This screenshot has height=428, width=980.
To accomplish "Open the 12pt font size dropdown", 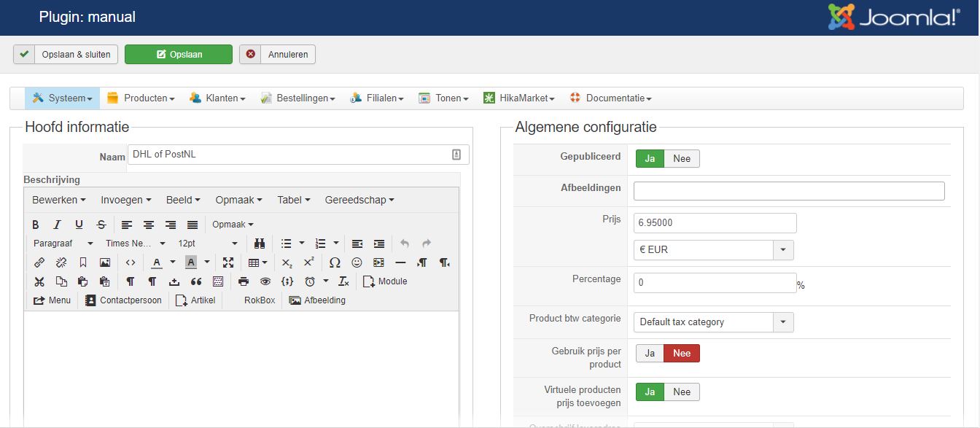I will click(x=208, y=244).
